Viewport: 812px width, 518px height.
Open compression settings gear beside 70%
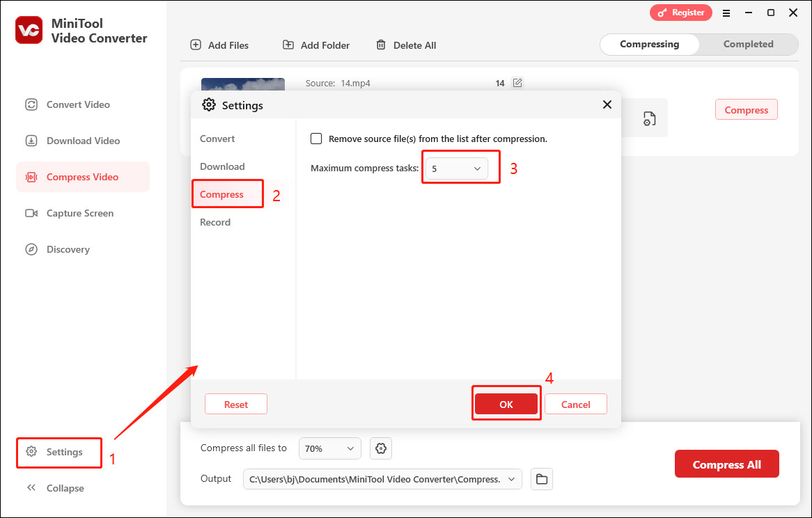click(381, 448)
